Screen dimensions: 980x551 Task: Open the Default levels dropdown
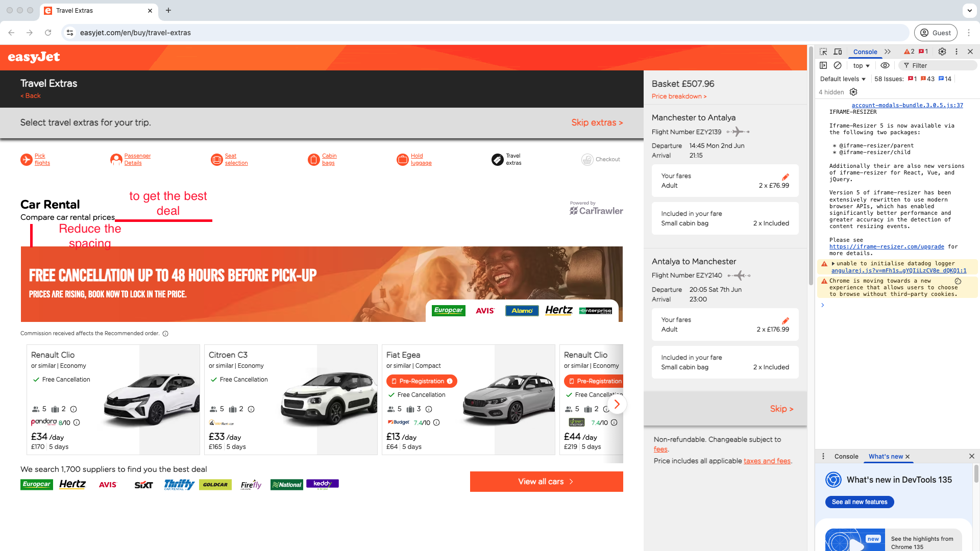coord(843,79)
